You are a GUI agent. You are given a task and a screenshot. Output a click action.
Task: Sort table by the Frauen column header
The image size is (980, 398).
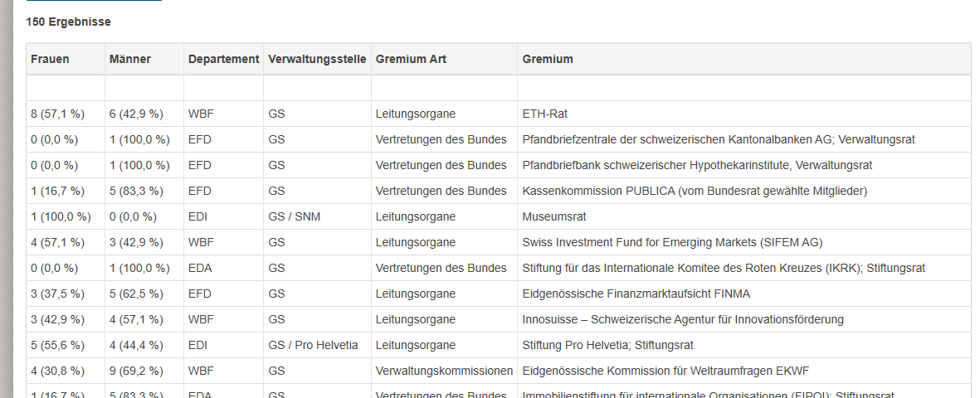[x=51, y=59]
